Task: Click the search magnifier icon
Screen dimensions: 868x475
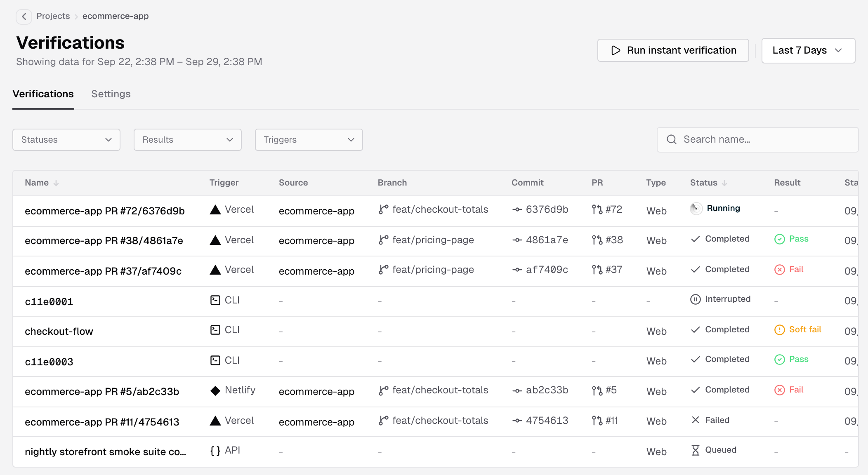Action: [x=672, y=139]
